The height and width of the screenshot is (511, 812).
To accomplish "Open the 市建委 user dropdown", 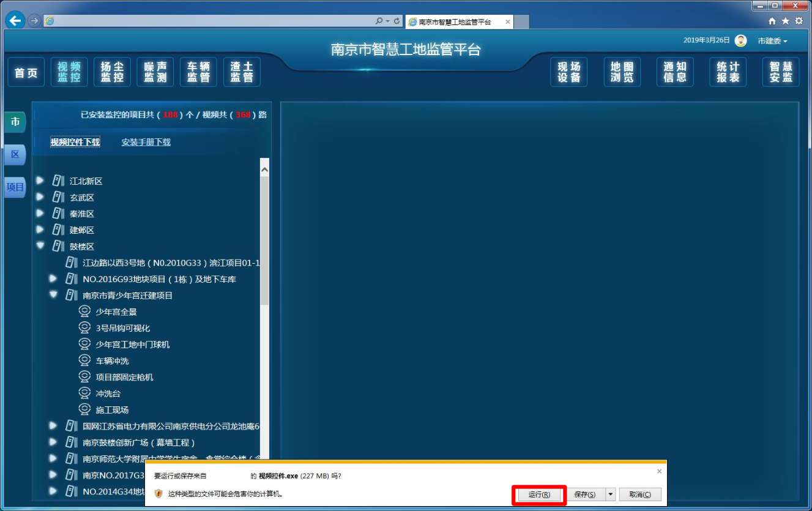I will 772,41.
